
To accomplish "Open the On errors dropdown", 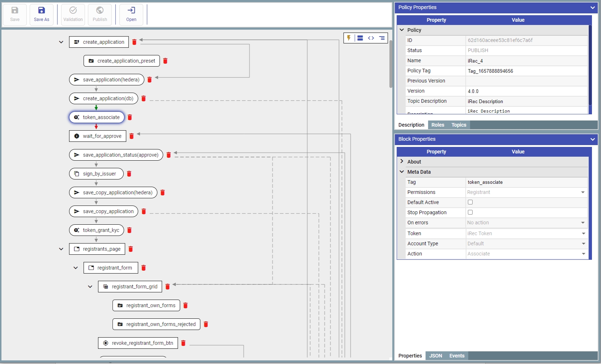I will (526, 223).
